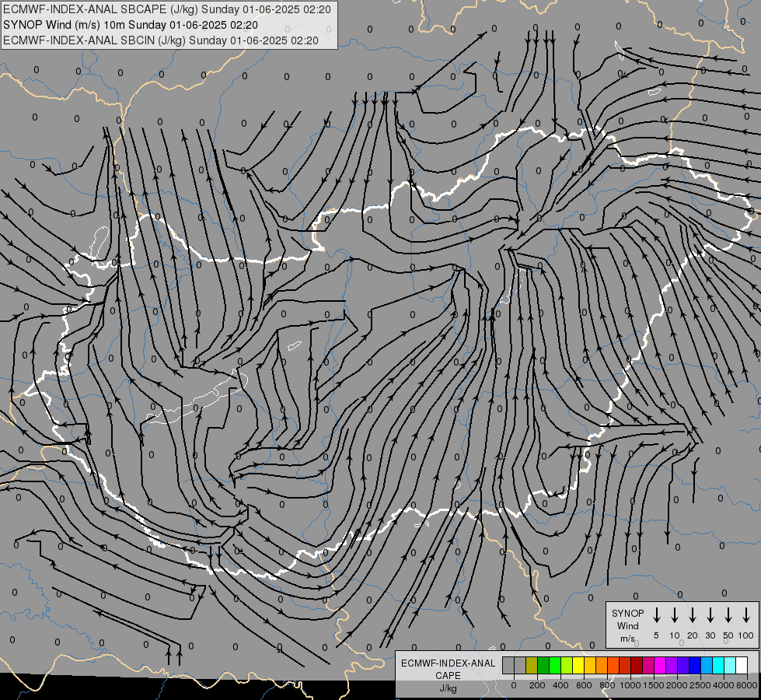761x700 pixels.
Task: Click the 2500 tick label on CAPE scale
Action: click(700, 685)
